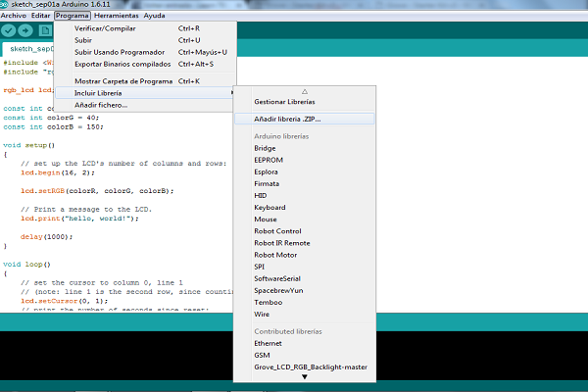The image size is (588, 392).
Task: Include the Mouse library
Action: (x=305, y=220)
